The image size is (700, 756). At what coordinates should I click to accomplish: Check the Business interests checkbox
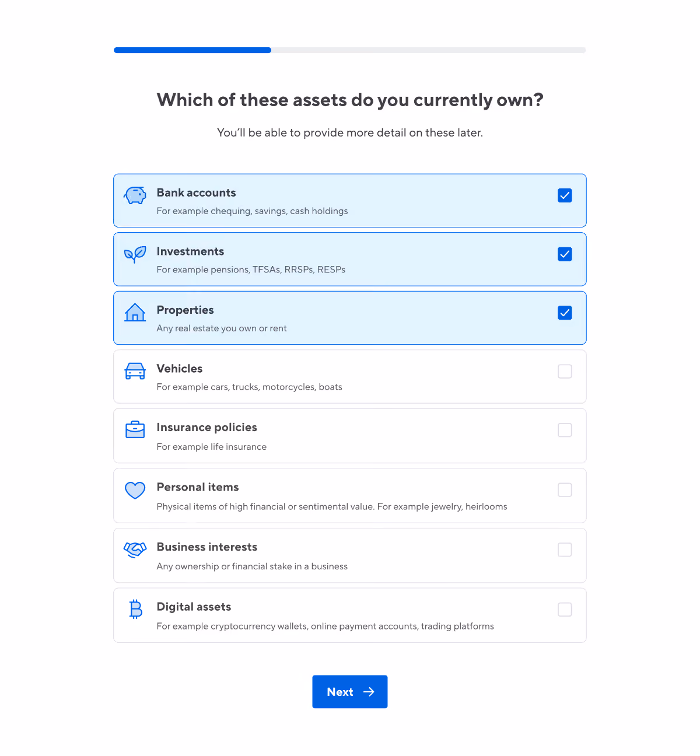tap(565, 549)
